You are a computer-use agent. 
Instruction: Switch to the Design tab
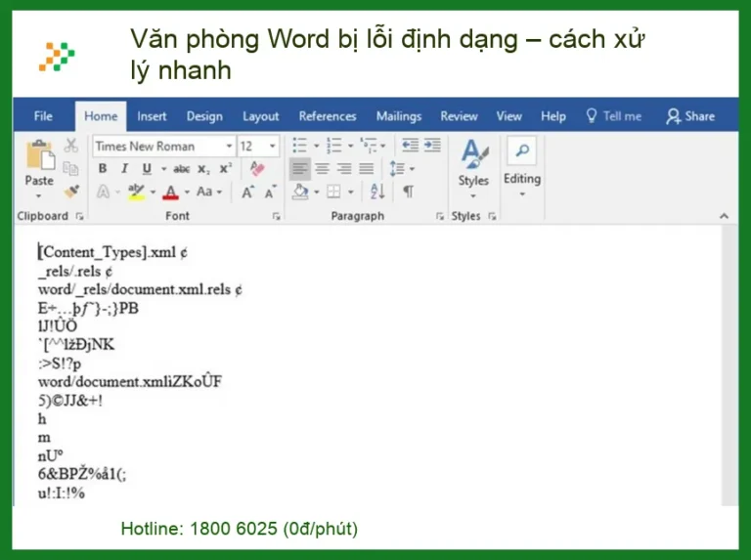click(x=204, y=116)
